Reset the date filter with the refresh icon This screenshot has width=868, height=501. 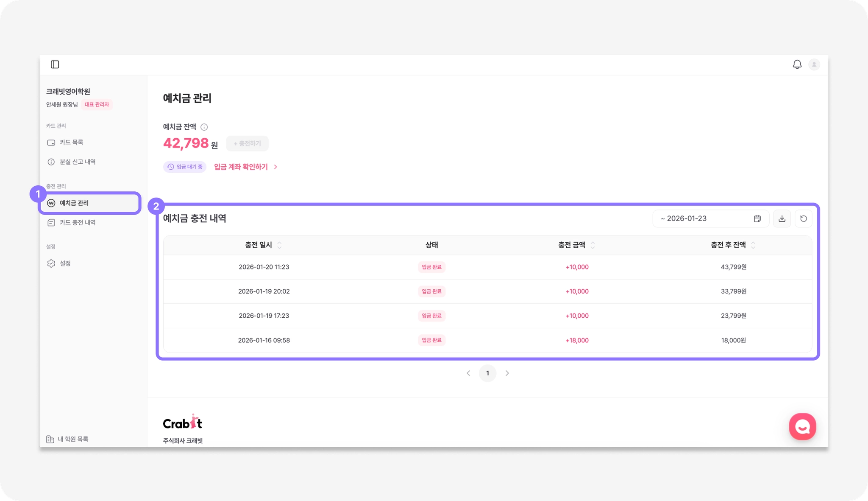(803, 219)
